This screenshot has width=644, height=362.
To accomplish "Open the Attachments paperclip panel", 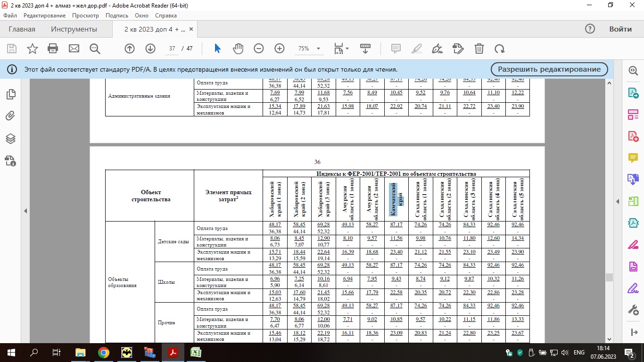I will 10,116.
